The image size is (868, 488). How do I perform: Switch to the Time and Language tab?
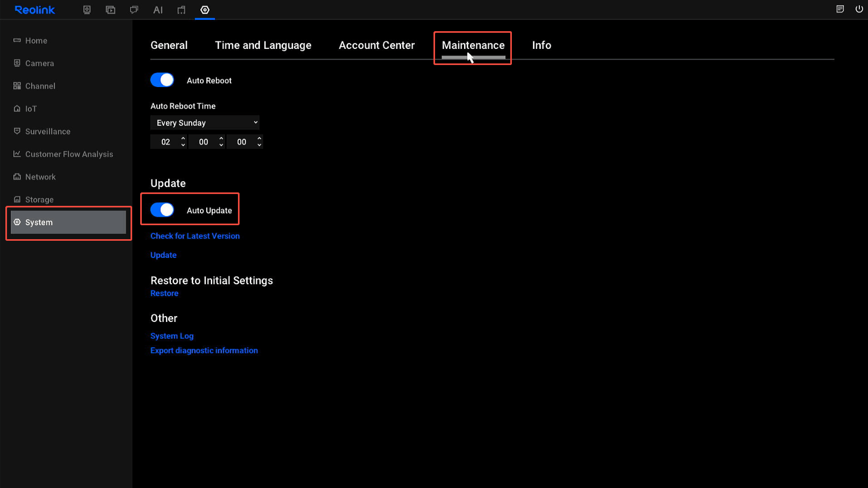pyautogui.click(x=263, y=46)
